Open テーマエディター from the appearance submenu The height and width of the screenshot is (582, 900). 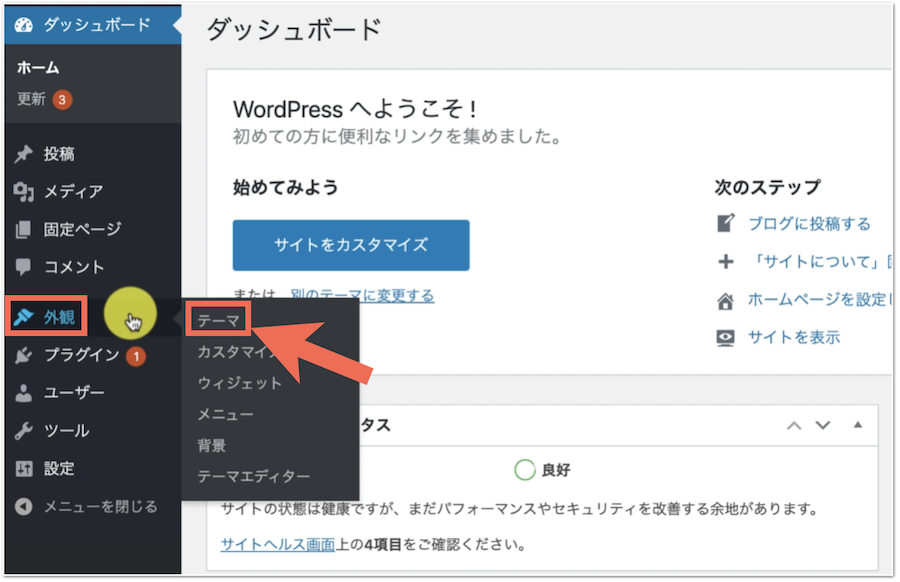[253, 476]
